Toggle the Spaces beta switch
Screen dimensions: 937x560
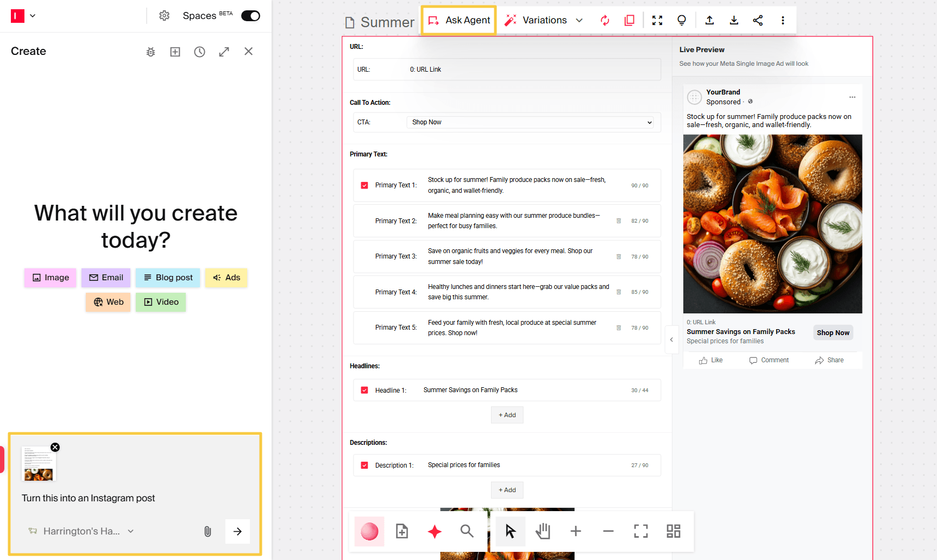point(250,16)
